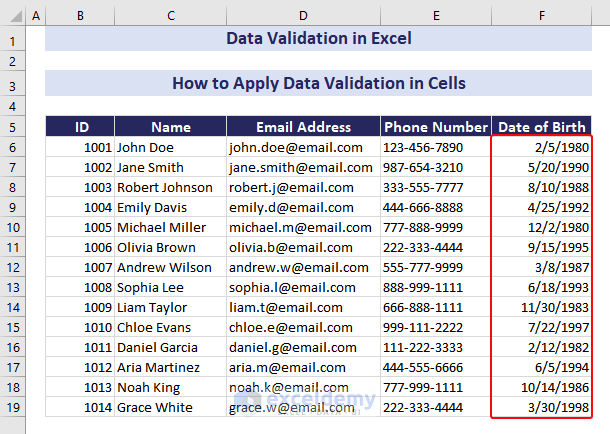
Task: Select Olivia Brown's phone number cell
Action: [x=435, y=247]
